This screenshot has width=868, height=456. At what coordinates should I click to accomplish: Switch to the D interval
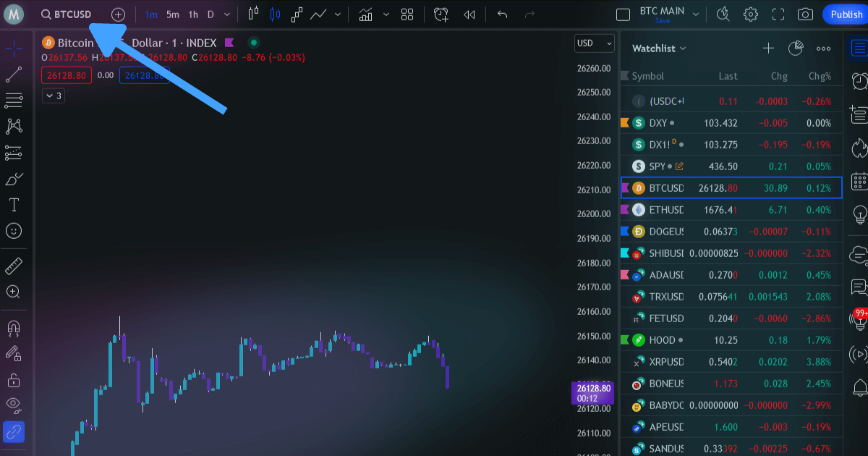pyautogui.click(x=210, y=14)
